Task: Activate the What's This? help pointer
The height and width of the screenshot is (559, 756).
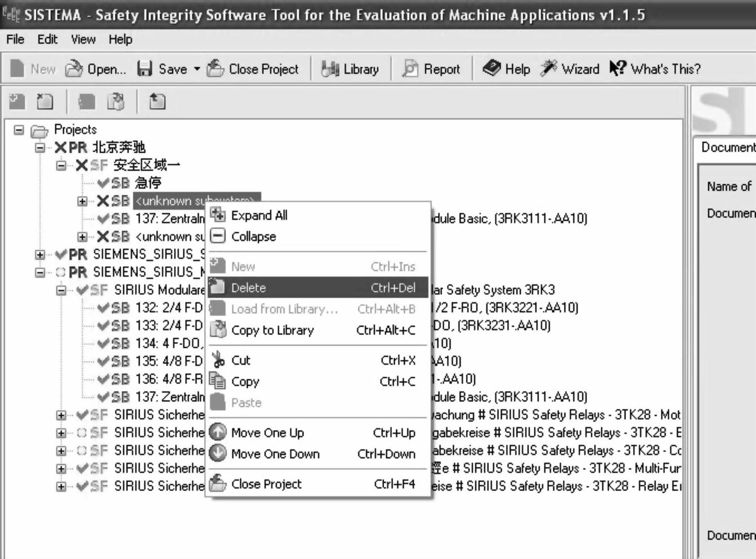Action: [x=655, y=69]
